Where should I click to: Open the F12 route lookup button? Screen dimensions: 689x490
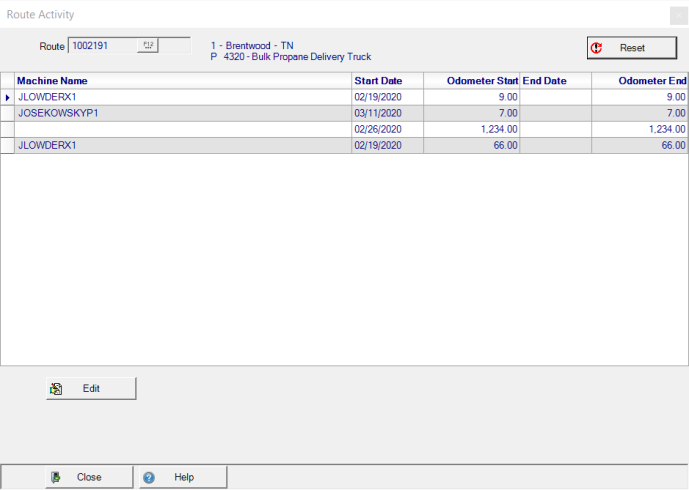click(148, 45)
